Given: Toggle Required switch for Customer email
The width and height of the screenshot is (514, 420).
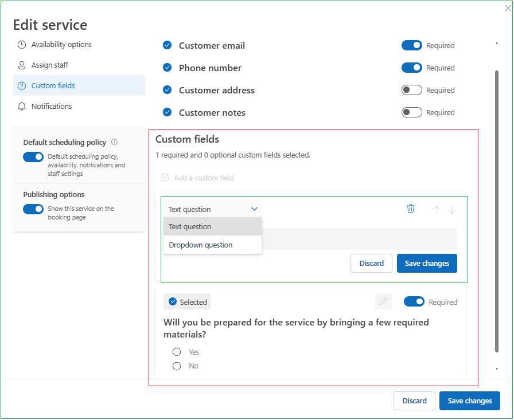Looking at the screenshot, I should coord(412,45).
